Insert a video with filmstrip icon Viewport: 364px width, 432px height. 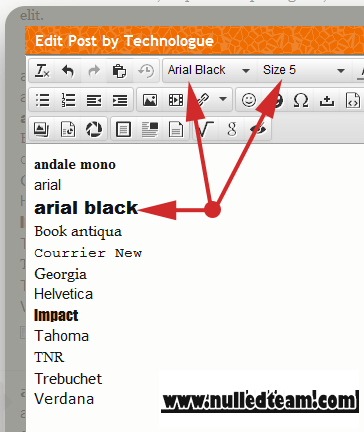click(x=176, y=100)
